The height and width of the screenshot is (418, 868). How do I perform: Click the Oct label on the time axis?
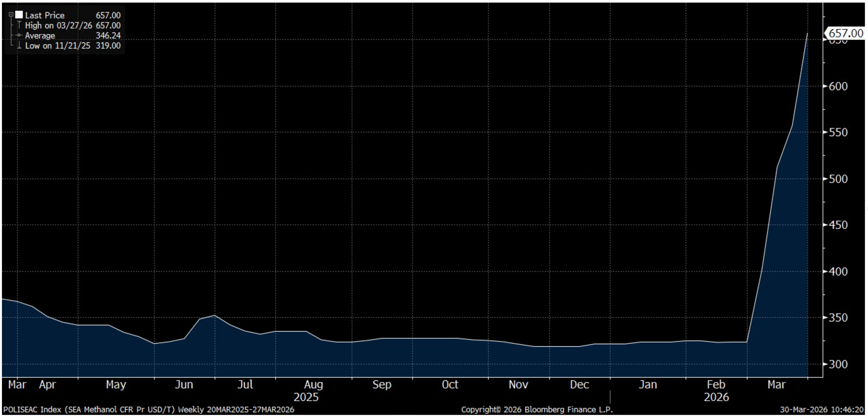click(x=450, y=384)
